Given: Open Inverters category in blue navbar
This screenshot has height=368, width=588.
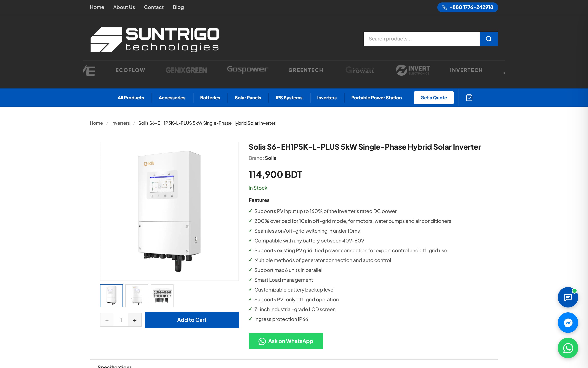Looking at the screenshot, I should pyautogui.click(x=327, y=98).
